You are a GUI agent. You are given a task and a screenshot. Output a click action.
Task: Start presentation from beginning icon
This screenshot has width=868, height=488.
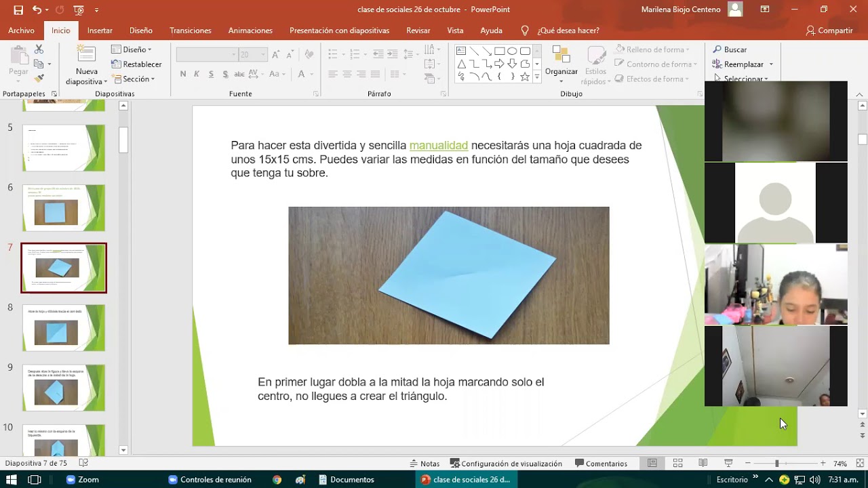point(79,9)
